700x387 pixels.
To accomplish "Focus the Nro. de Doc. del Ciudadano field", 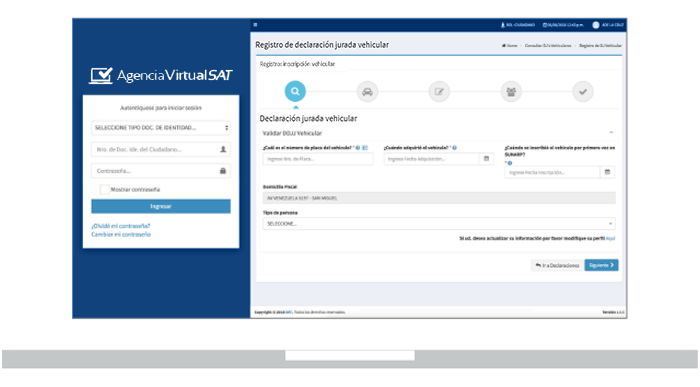I will 161,150.
